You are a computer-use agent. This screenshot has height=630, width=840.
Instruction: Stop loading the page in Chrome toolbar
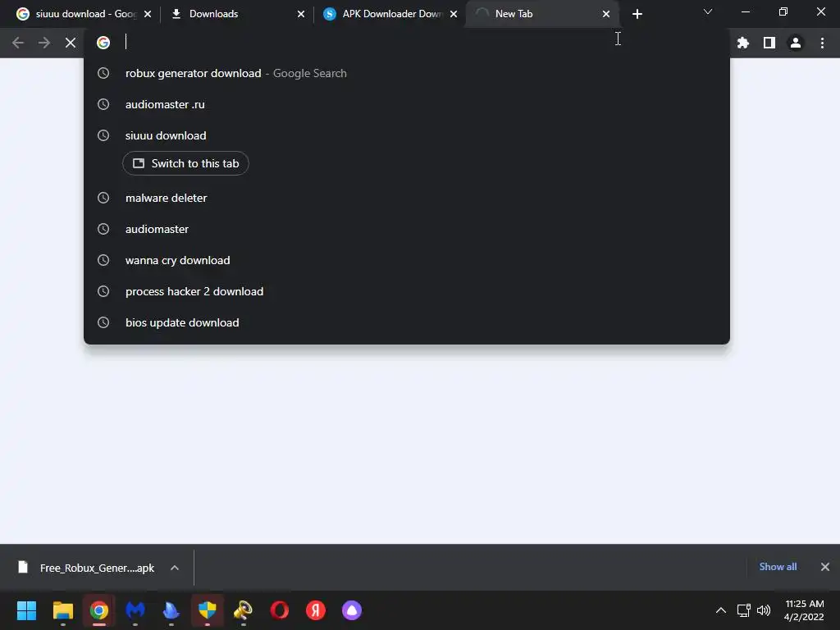tap(71, 43)
